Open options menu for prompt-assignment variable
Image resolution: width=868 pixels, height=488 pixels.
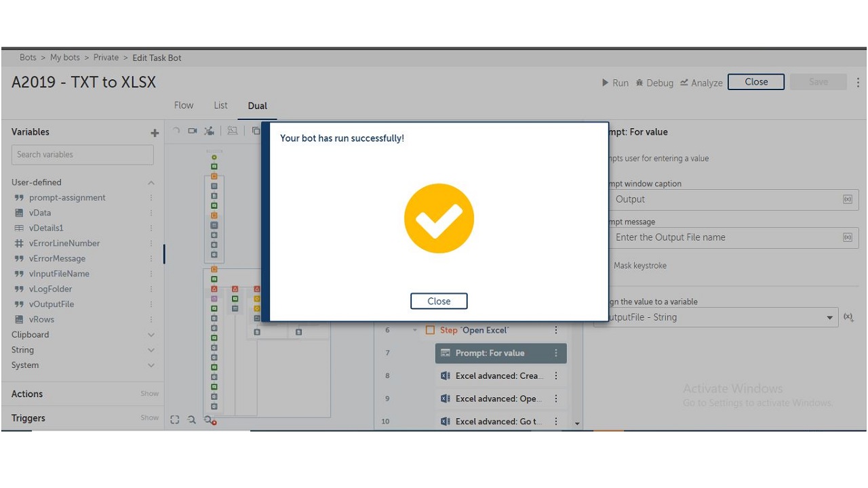coord(151,198)
